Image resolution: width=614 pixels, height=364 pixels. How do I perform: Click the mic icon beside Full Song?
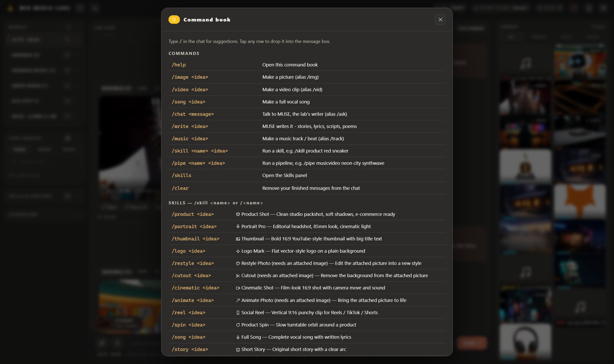click(x=238, y=337)
